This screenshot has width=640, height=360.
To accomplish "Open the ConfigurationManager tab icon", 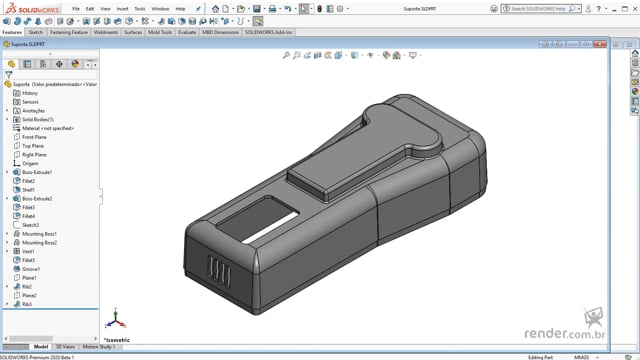I will tap(43, 64).
